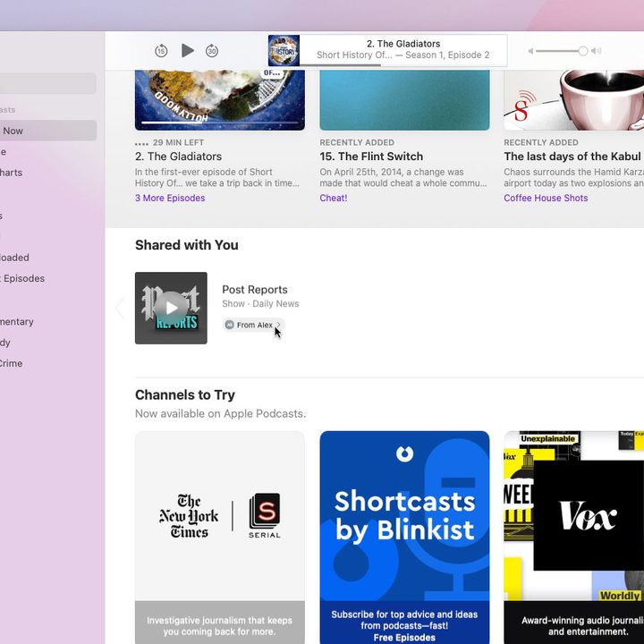This screenshot has width=644, height=644.
Task: Open the 3 More Episodes link
Action: (x=170, y=198)
